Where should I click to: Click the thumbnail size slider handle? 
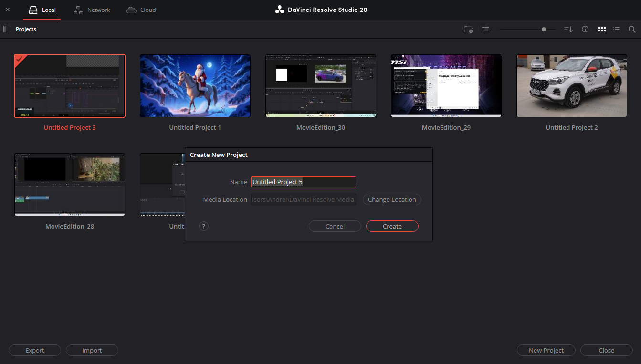tap(544, 29)
